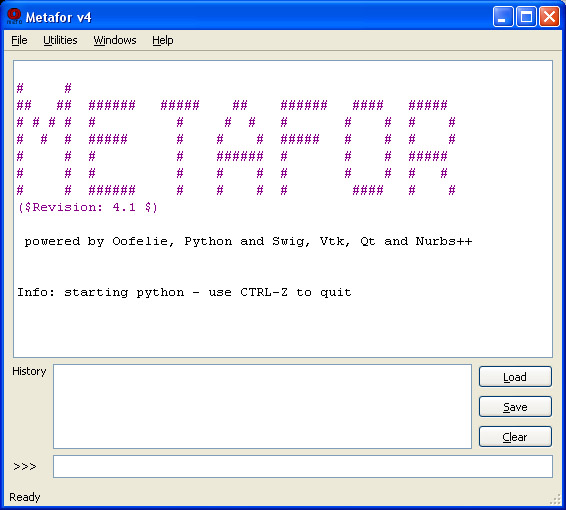Click the 'Info: starting python' line
Viewport: 566px width, 510px height.
click(x=184, y=292)
